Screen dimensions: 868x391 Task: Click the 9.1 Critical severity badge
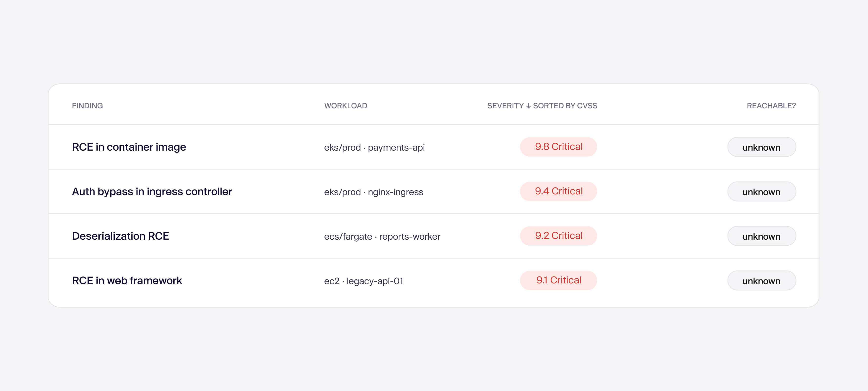point(558,280)
